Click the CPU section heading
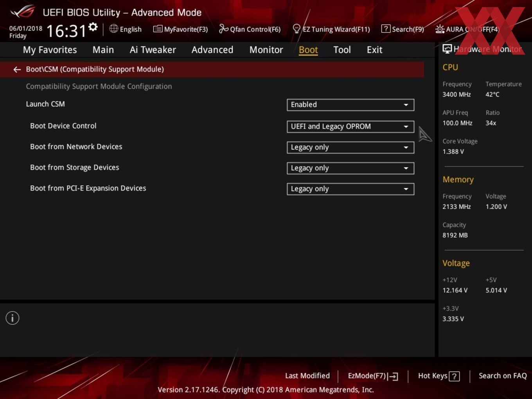The height and width of the screenshot is (399, 532). 450,67
